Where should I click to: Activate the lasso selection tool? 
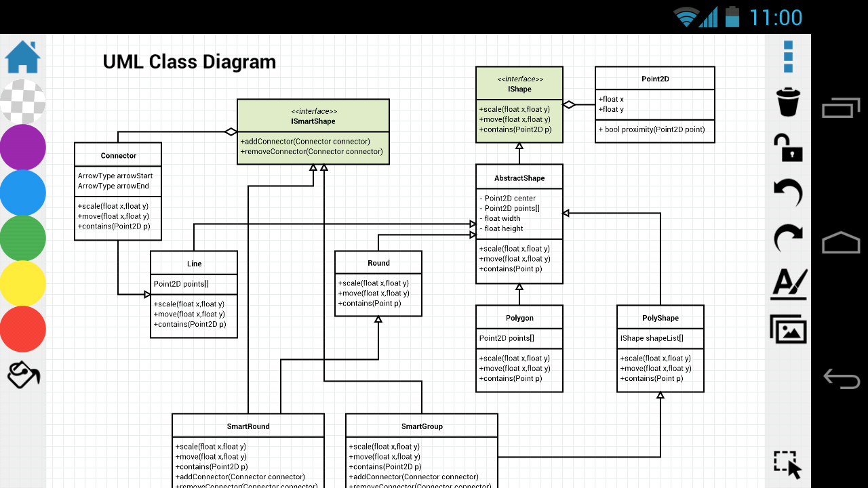(788, 465)
